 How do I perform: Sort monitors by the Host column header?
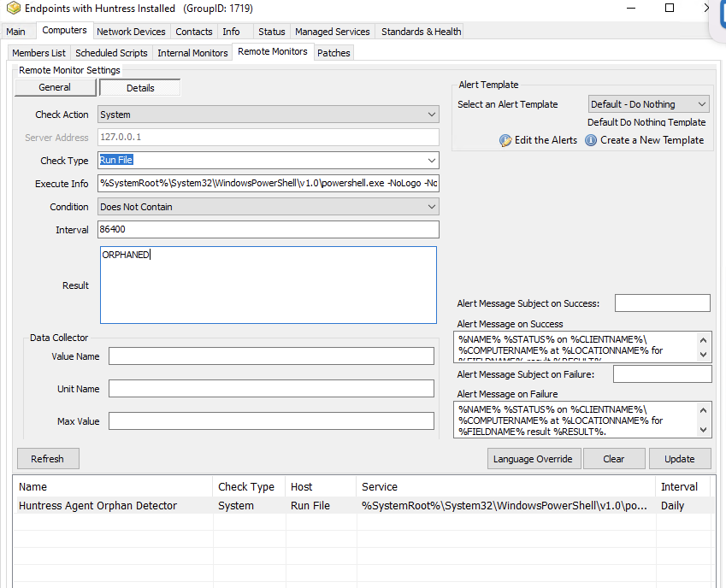pos(322,486)
